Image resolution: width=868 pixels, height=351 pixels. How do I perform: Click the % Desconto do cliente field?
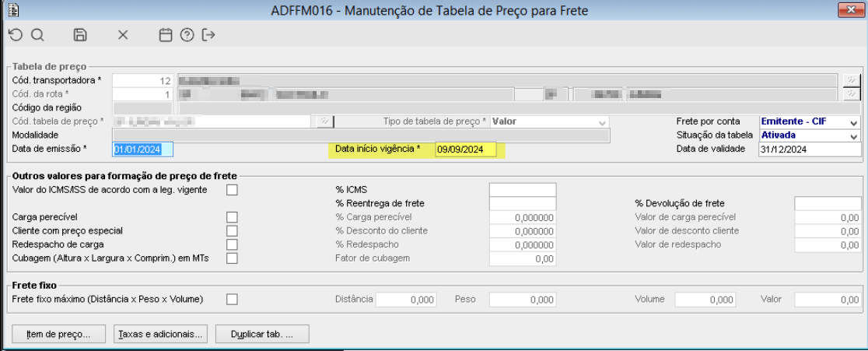tap(523, 230)
